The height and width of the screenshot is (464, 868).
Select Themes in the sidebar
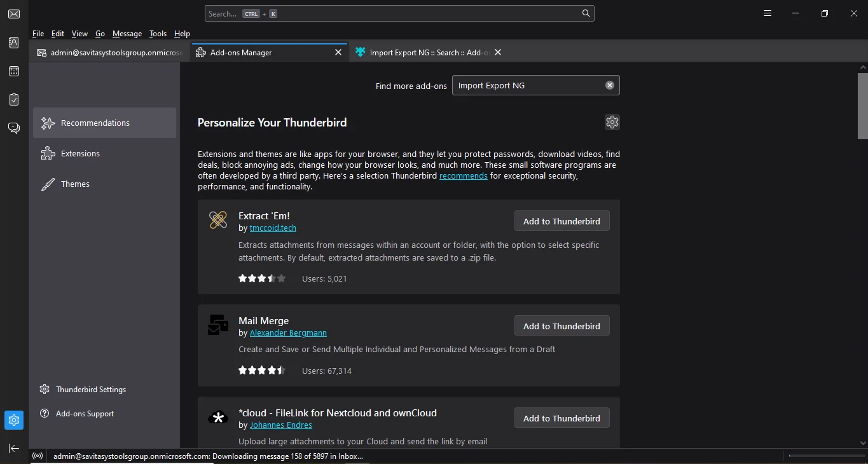[105, 184]
